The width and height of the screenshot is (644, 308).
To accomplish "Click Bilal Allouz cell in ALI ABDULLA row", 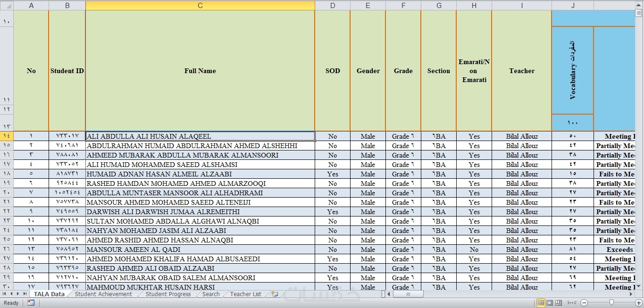I will tap(522, 136).
